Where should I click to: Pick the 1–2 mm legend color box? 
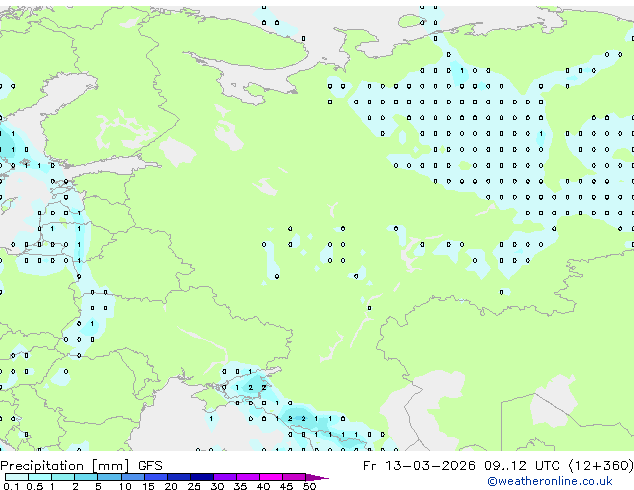[x=63, y=477]
